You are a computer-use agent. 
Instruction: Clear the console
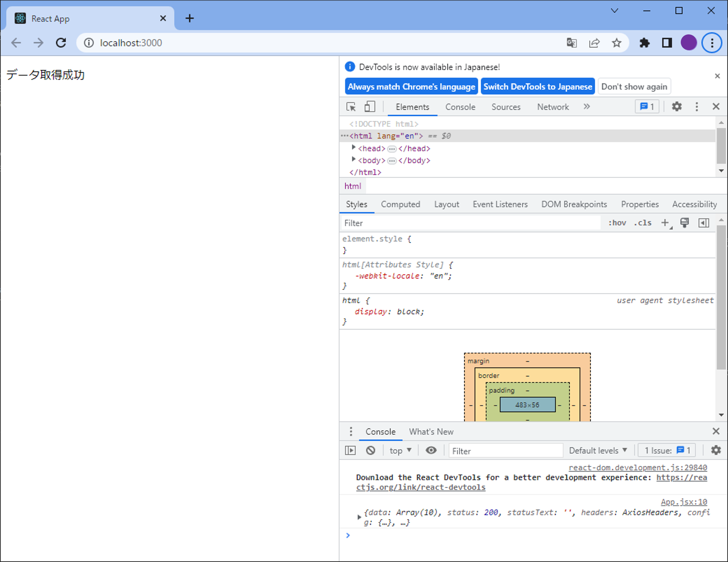coord(371,451)
